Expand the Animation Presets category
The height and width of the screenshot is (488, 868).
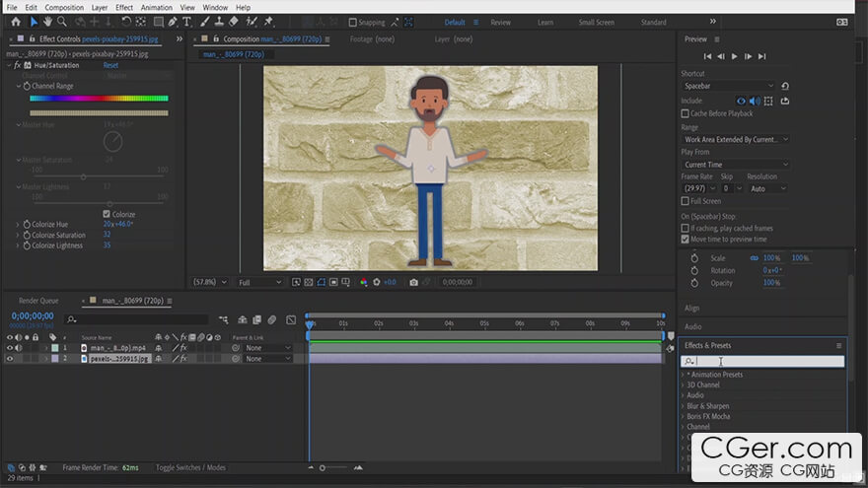click(684, 375)
